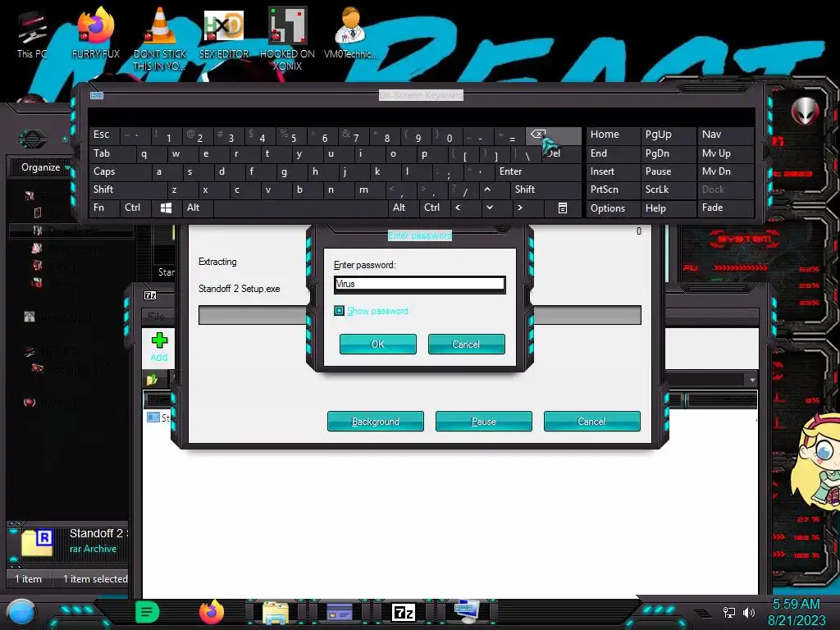
Task: Click the network icon in system tray
Action: 728,612
